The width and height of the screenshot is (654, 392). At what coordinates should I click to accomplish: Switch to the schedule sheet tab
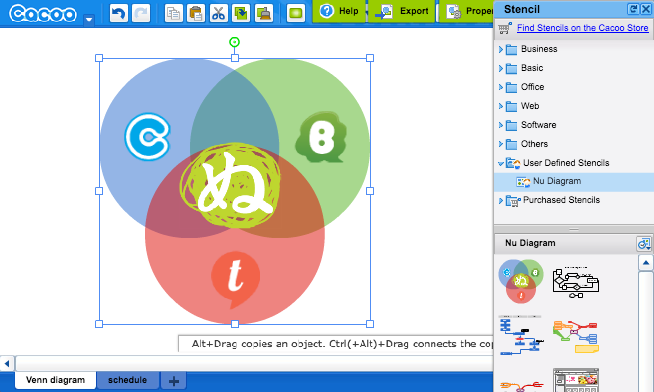tap(128, 380)
